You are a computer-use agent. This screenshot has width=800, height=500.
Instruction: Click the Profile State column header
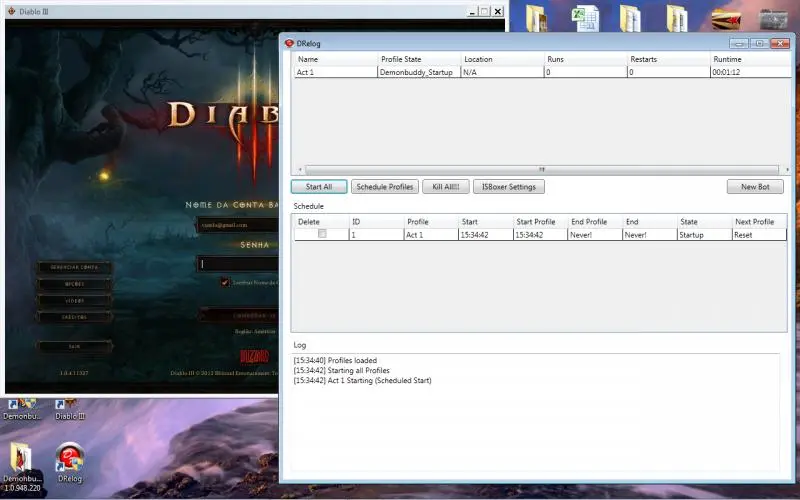click(x=419, y=59)
